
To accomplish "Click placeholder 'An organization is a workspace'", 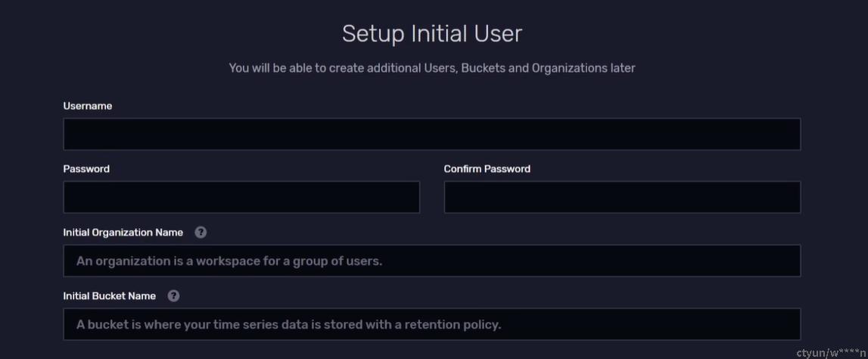I will [229, 261].
